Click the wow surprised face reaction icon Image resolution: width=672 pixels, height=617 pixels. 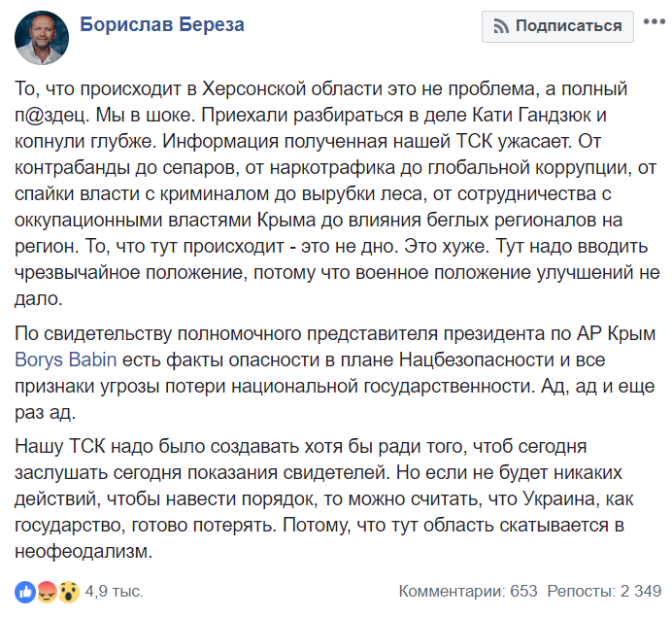pyautogui.click(x=69, y=592)
